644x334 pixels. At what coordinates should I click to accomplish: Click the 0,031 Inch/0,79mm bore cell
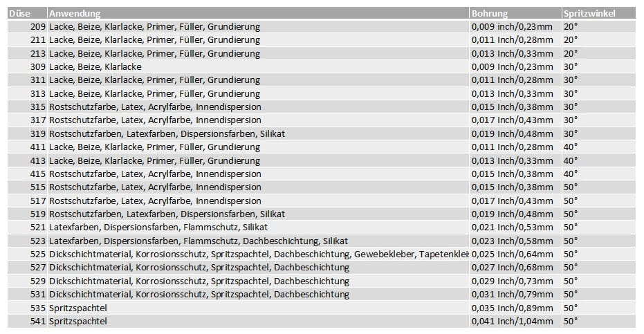point(511,294)
